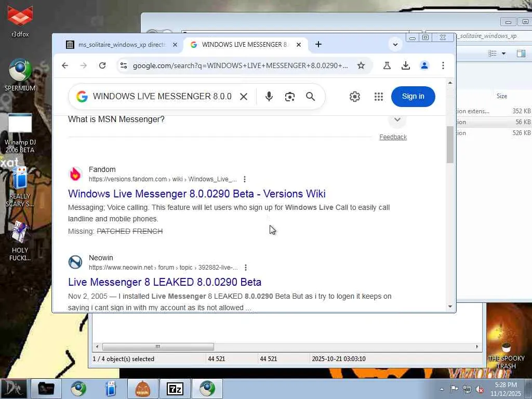Click the Neowin site name
Viewport: 532px width, 399px height.
pyautogui.click(x=101, y=258)
